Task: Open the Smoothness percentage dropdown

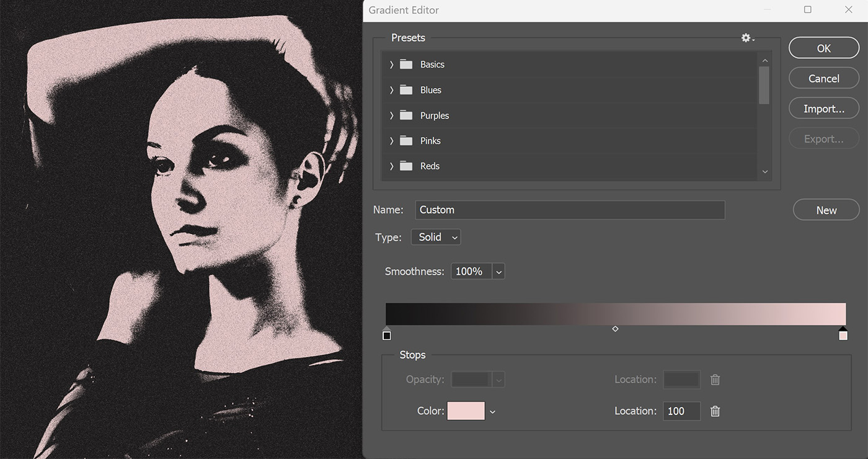Action: pos(498,271)
